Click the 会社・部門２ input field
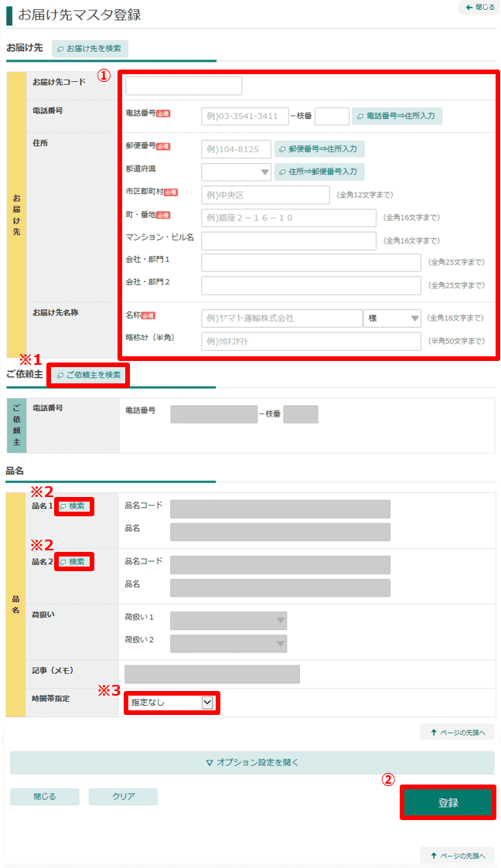 [311, 285]
